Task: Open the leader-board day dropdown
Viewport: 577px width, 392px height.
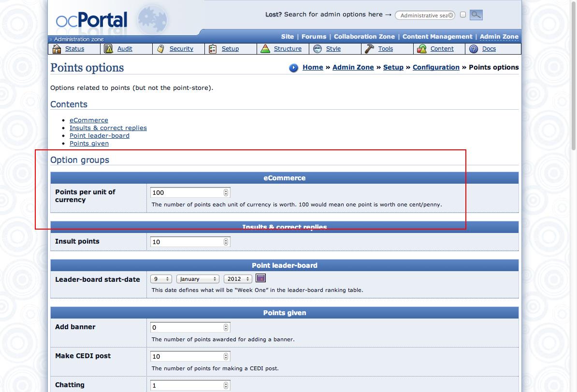Action: (161, 279)
